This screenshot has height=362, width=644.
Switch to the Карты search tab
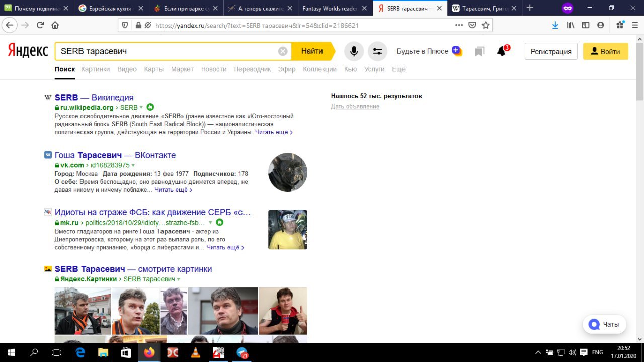153,69
